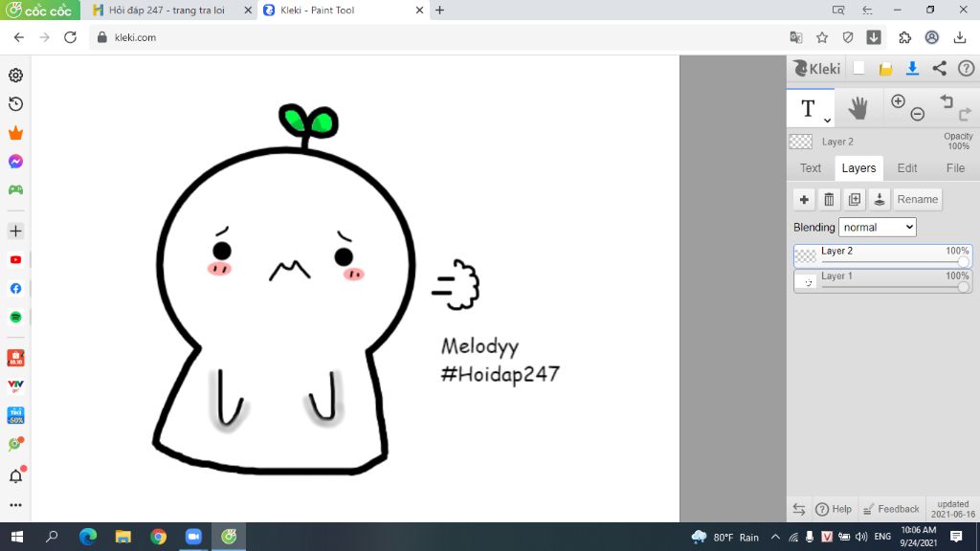Rename the selected layer
Screen dimensions: 980x551
coord(918,199)
